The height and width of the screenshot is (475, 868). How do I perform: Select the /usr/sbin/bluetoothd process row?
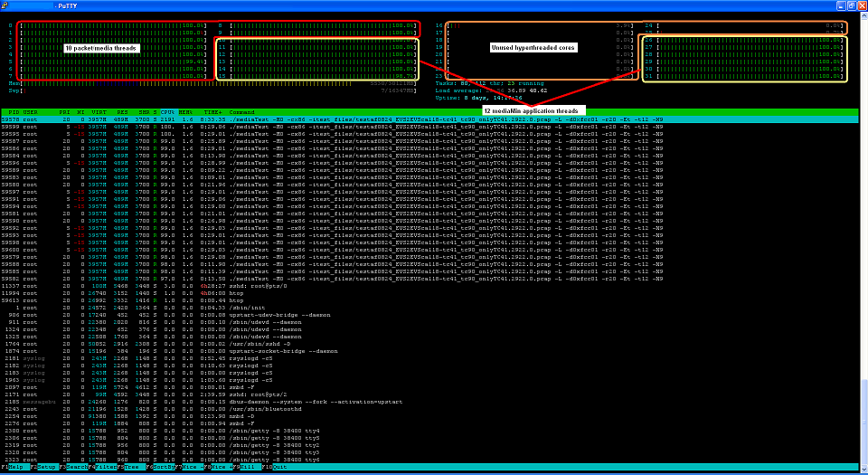(429, 409)
